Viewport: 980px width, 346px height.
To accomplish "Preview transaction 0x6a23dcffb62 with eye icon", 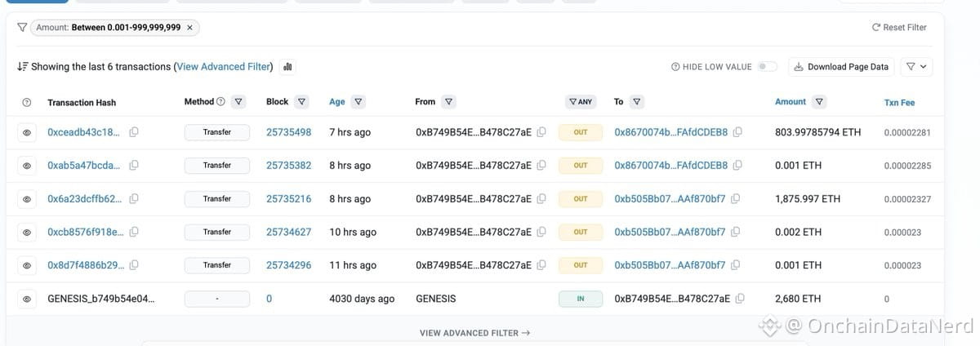I will click(27, 199).
